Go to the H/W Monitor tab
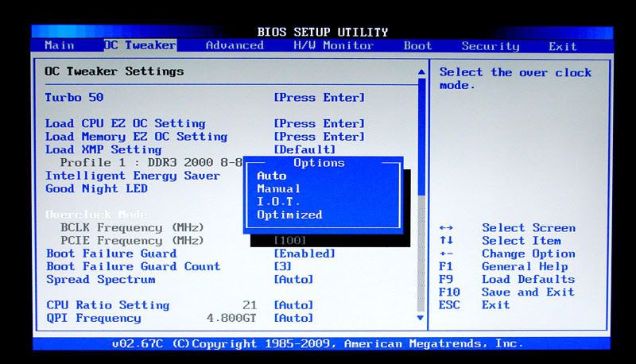Screen dimensions: 636x364 coord(333,45)
